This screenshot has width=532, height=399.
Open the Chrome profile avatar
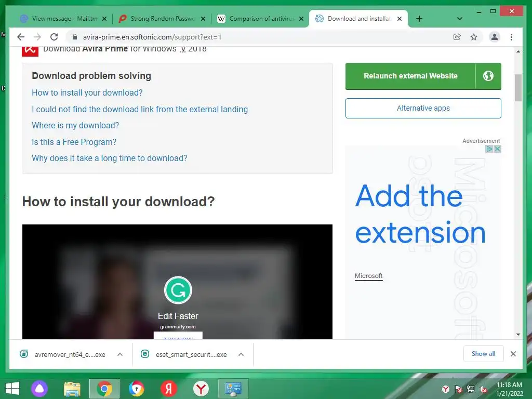coord(495,37)
